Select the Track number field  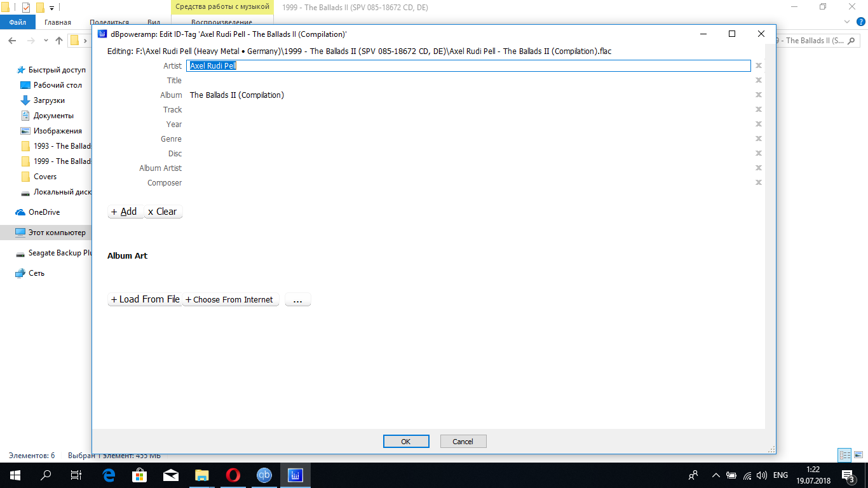(x=469, y=109)
